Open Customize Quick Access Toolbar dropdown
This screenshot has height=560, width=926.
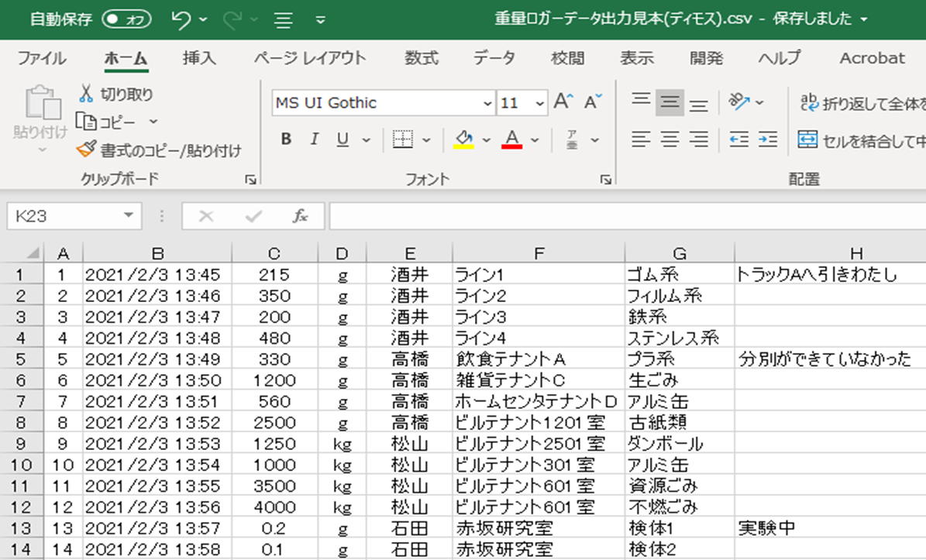coord(321,19)
